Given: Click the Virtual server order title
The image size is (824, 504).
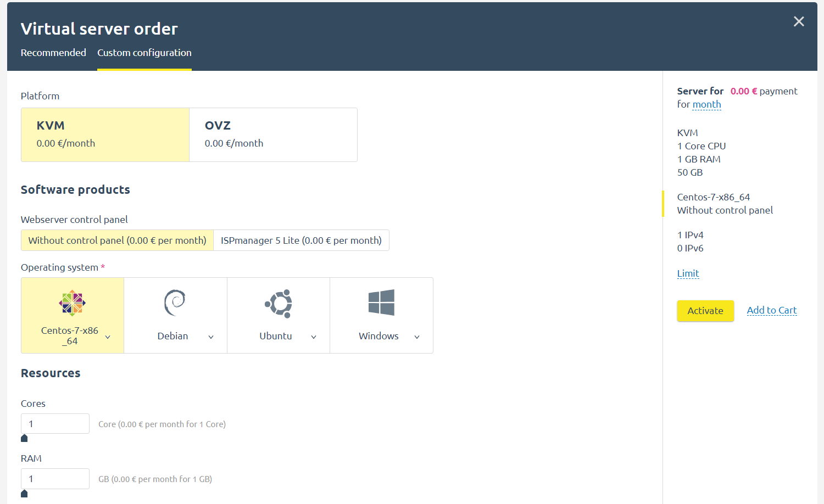Looking at the screenshot, I should 99,29.
